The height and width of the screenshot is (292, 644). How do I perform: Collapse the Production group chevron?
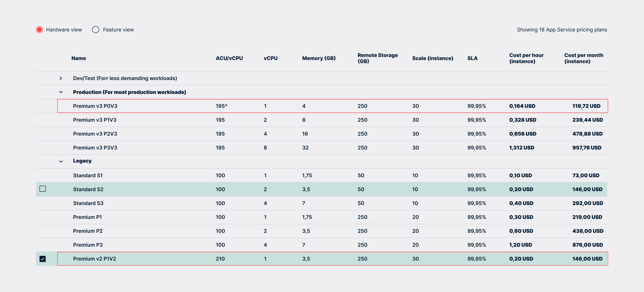(x=61, y=92)
